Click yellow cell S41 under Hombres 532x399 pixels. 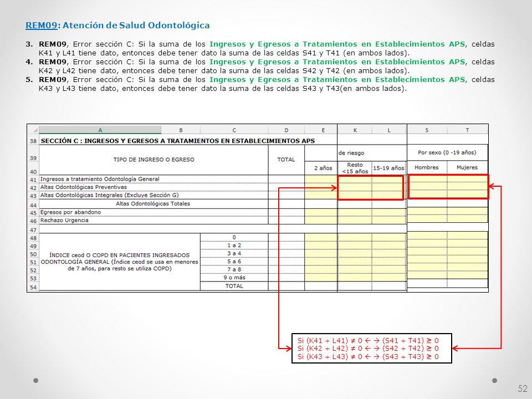427,179
